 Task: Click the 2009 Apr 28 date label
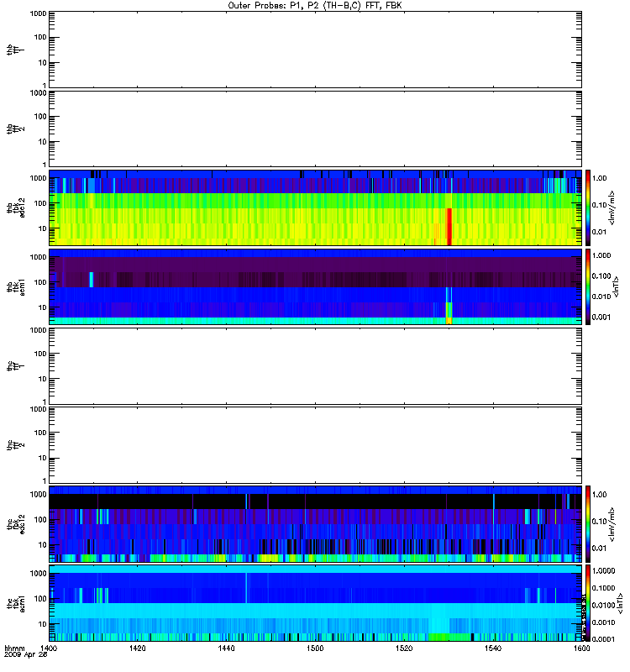[25, 655]
